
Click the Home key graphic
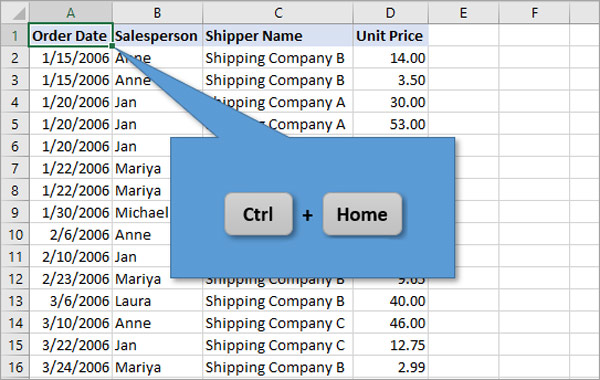point(362,214)
